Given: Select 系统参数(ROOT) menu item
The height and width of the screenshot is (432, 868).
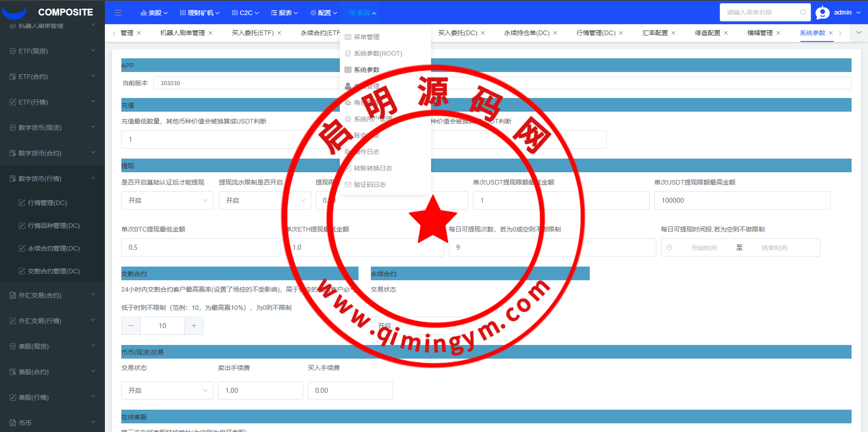Looking at the screenshot, I should point(378,53).
